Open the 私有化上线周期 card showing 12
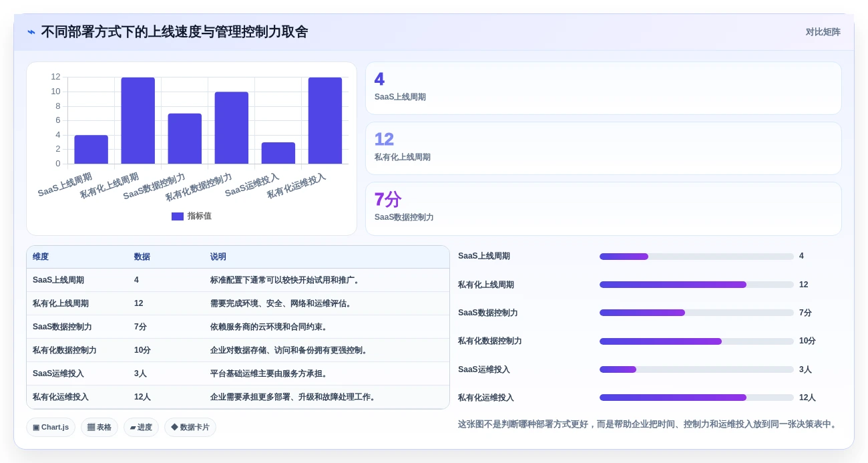 (603, 148)
